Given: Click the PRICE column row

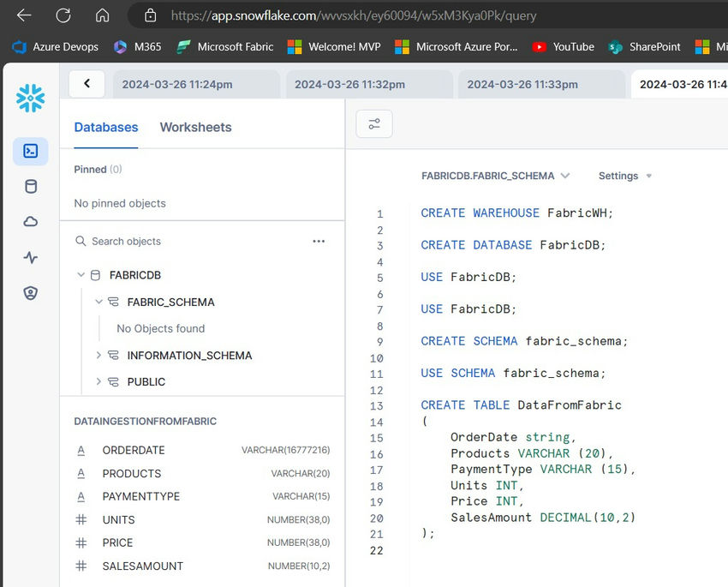Looking at the screenshot, I should (x=202, y=542).
